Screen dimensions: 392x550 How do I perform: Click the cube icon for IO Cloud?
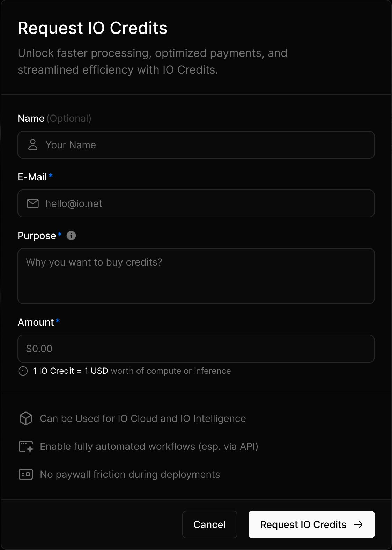(26, 418)
